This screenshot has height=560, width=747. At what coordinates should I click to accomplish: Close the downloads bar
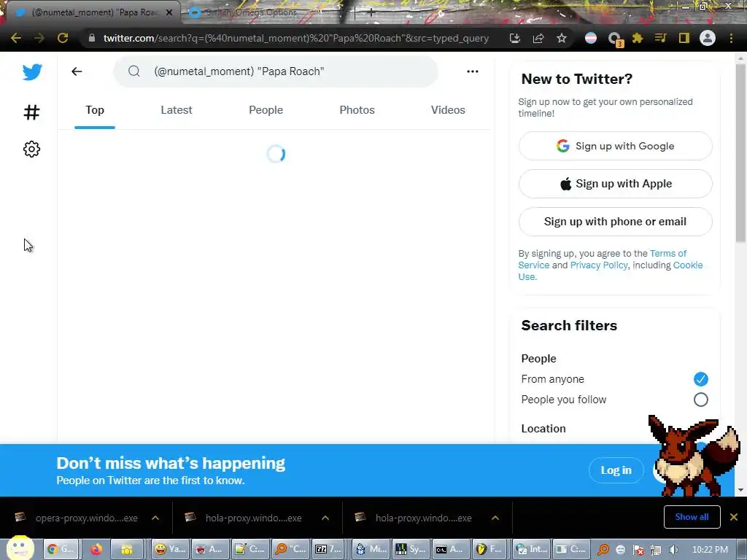(x=734, y=517)
